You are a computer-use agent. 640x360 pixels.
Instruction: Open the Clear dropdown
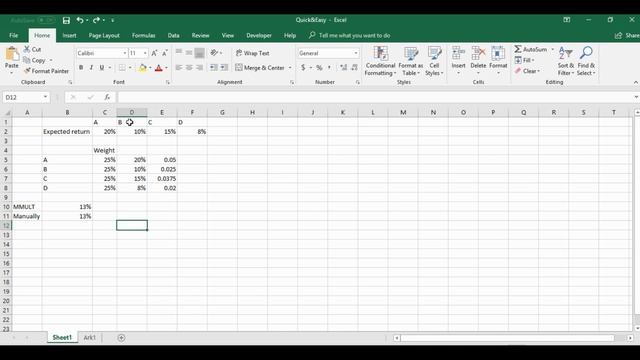coord(527,71)
